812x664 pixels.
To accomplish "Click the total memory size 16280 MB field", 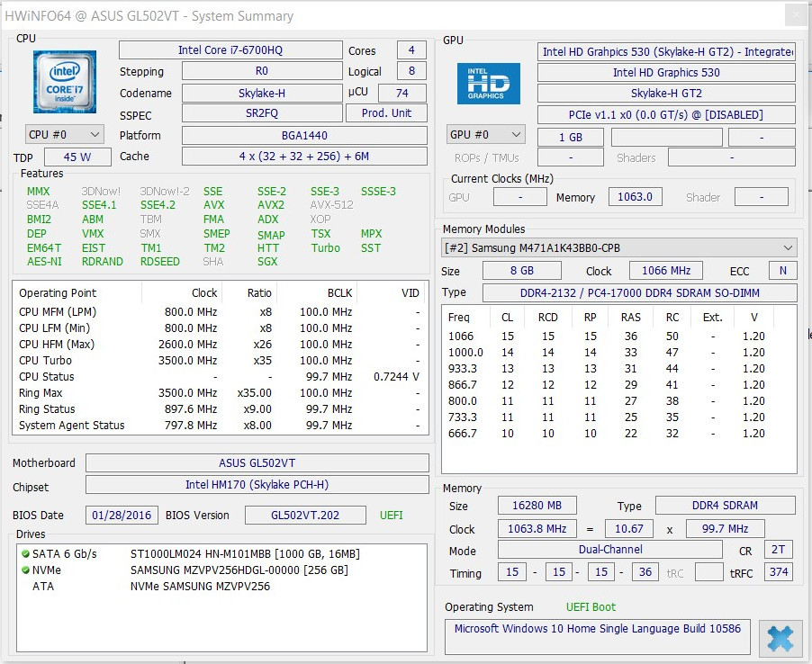I will pyautogui.click(x=537, y=506).
